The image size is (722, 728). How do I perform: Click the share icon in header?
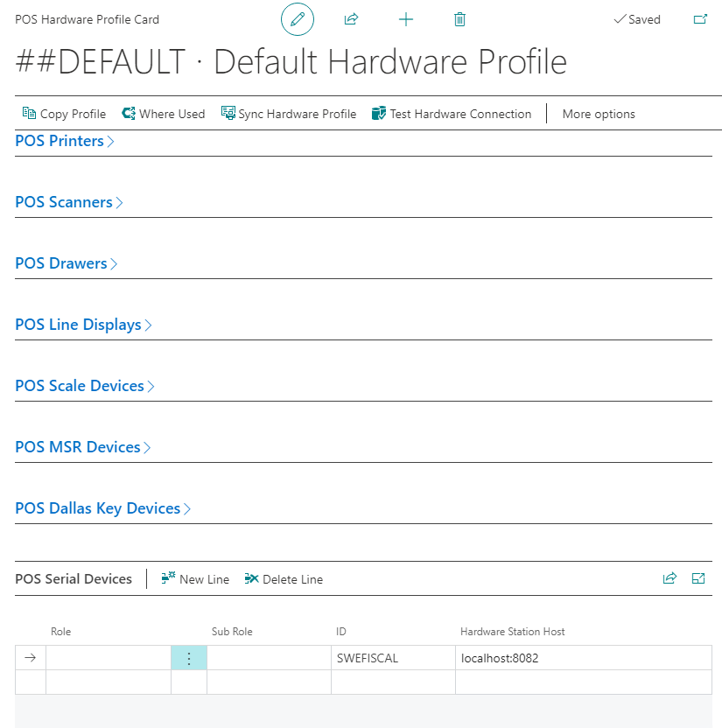352,19
